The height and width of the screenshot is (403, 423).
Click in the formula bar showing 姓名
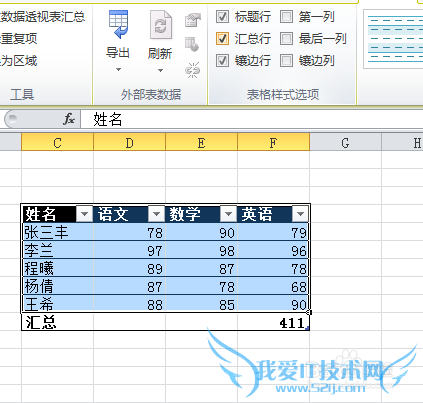[x=252, y=119]
